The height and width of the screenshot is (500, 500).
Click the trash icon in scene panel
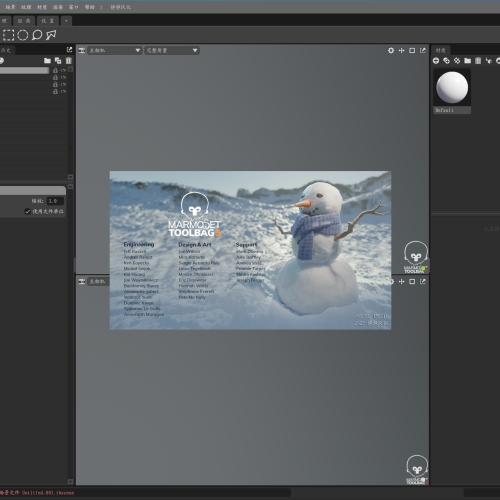pos(69,60)
